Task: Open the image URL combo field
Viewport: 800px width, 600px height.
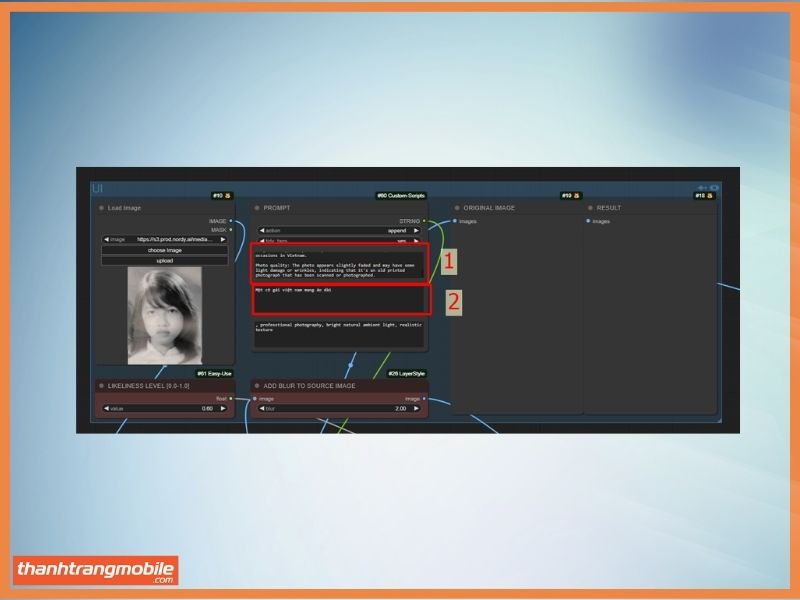Action: (165, 239)
